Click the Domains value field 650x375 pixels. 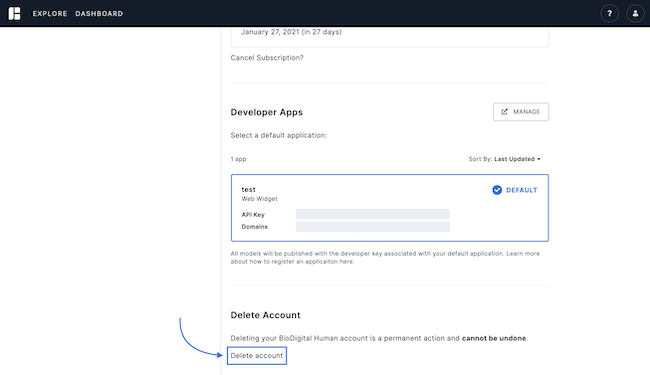372,227
